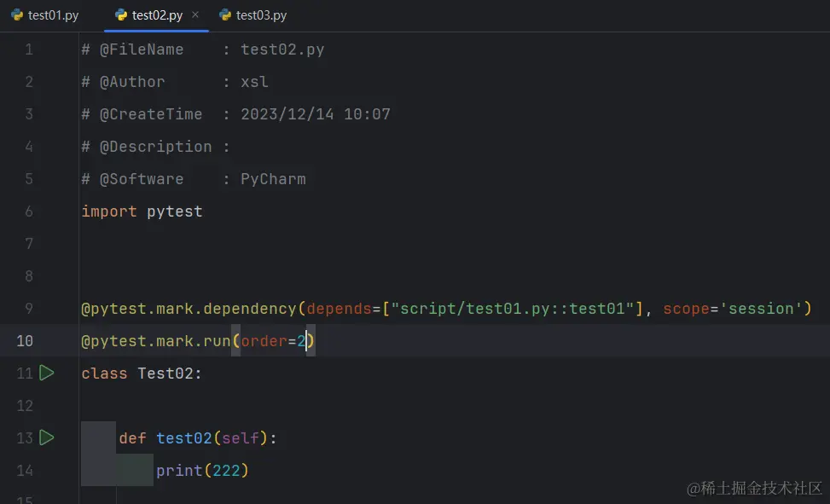Viewport: 830px width, 504px height.
Task: Click the Python icon on test03.py tab
Action: coord(225,14)
